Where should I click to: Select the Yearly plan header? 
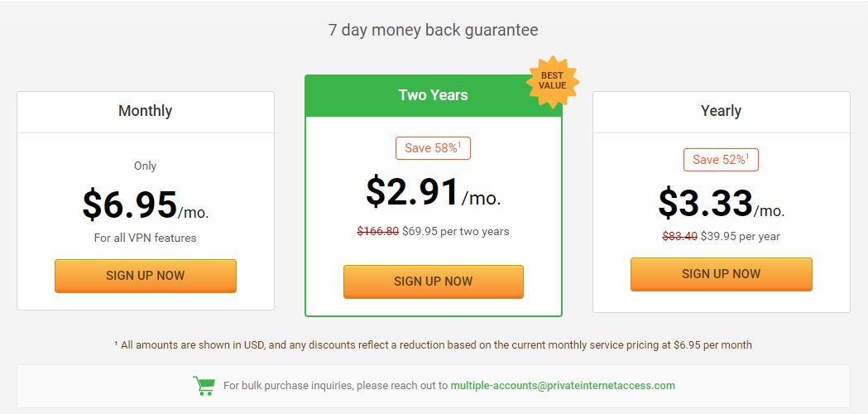tap(722, 112)
